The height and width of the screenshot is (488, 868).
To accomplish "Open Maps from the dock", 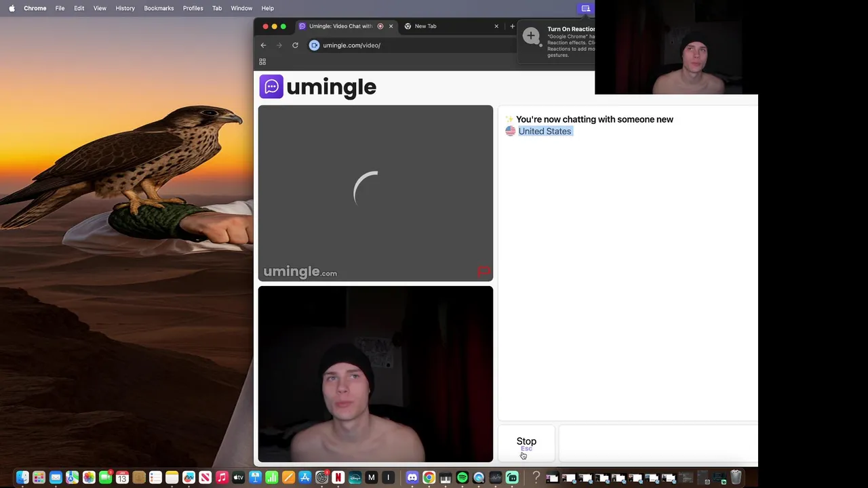I will (x=72, y=477).
